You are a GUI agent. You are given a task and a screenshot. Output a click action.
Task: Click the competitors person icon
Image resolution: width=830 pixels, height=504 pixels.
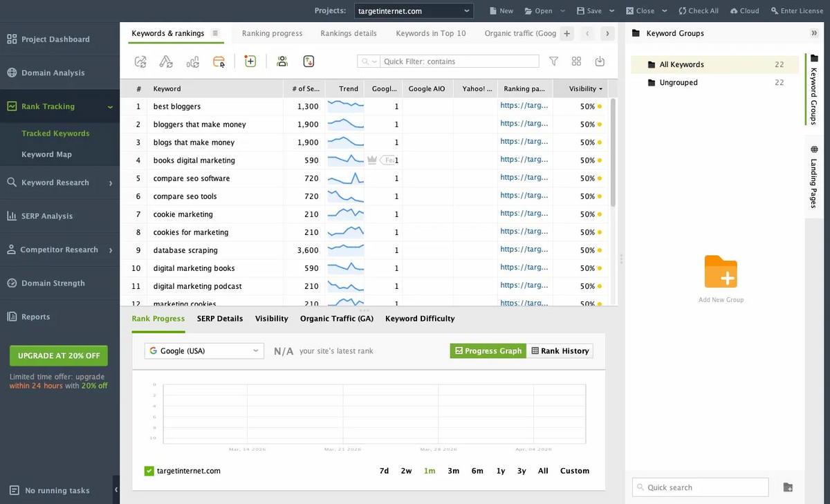(282, 62)
